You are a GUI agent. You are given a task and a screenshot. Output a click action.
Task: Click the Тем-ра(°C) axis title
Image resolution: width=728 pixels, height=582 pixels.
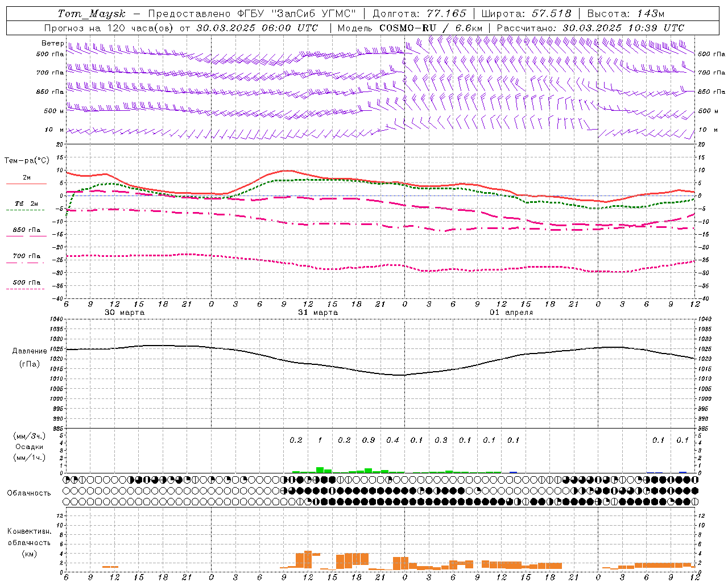coord(26,161)
